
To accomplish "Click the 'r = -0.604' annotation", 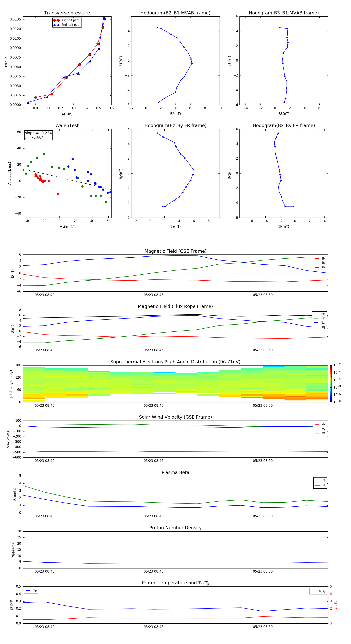I will [35, 137].
